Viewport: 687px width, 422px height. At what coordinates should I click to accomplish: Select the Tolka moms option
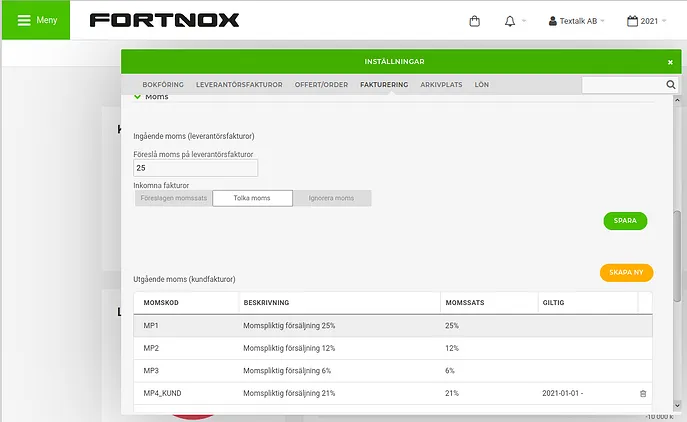tap(252, 198)
